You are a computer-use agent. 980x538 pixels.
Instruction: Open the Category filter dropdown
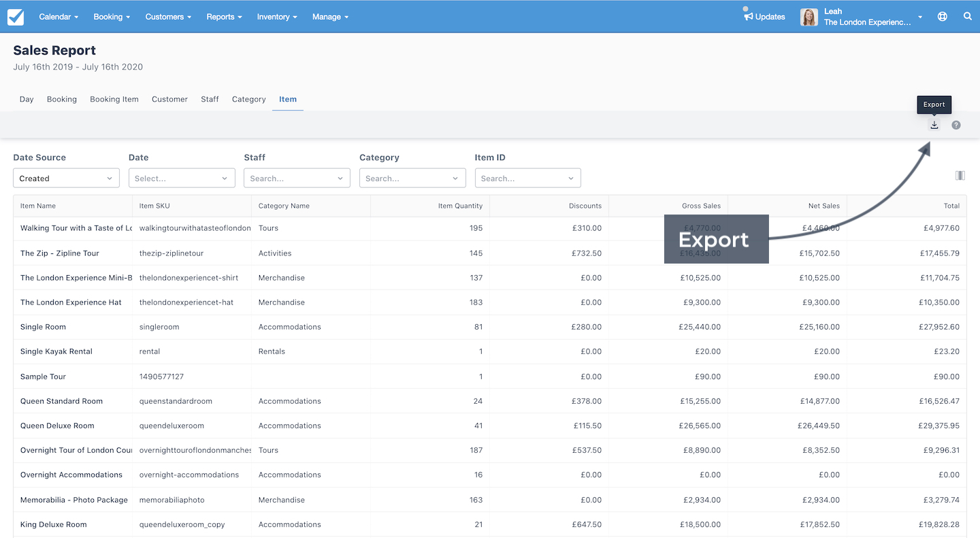pyautogui.click(x=412, y=178)
